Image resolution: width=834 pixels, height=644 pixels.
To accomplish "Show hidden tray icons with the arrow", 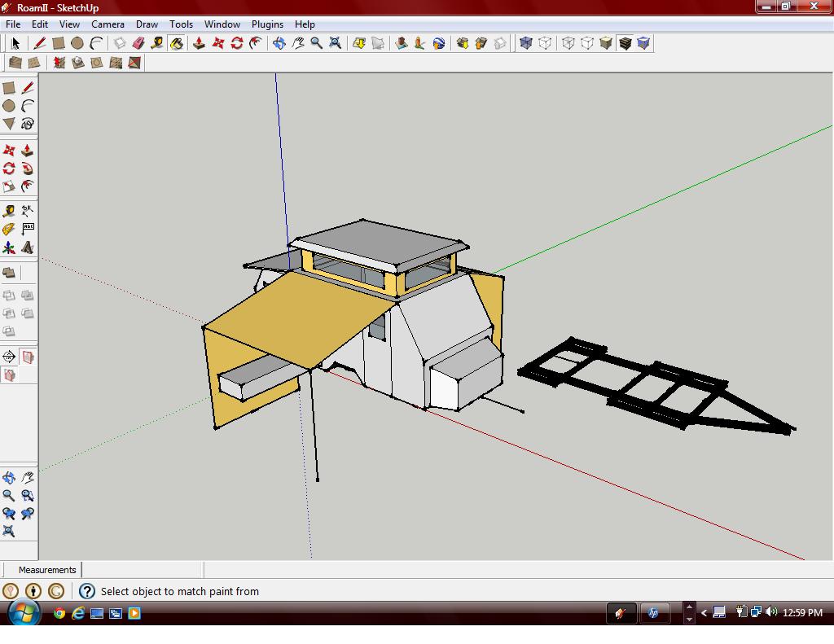I will 704,613.
